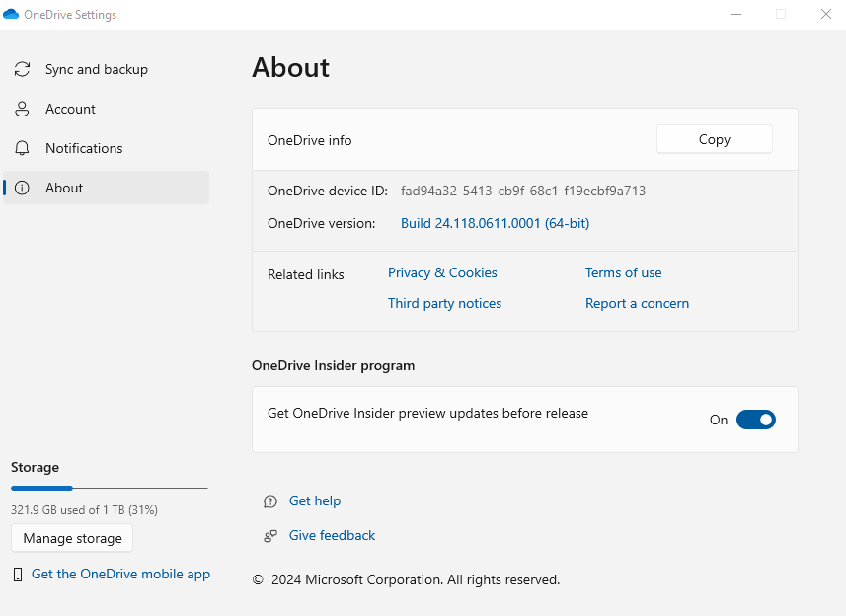The image size is (846, 616).
Task: Click the On label beside the toggle
Action: pyautogui.click(x=718, y=420)
